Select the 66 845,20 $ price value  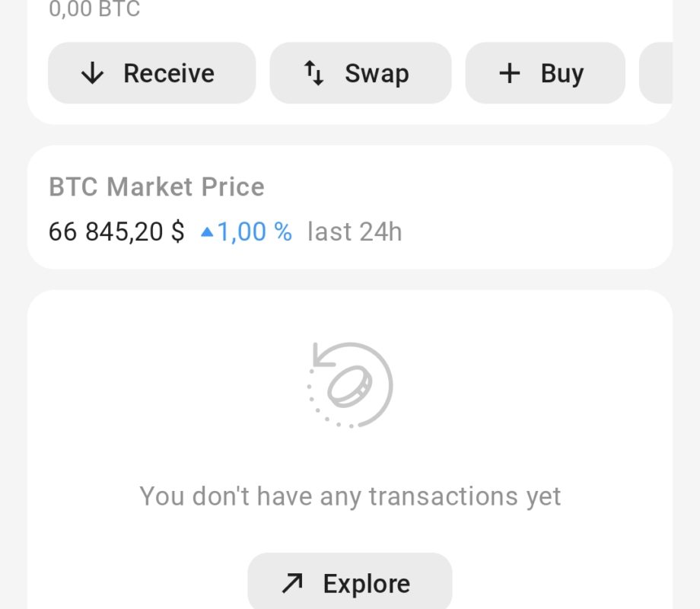116,231
